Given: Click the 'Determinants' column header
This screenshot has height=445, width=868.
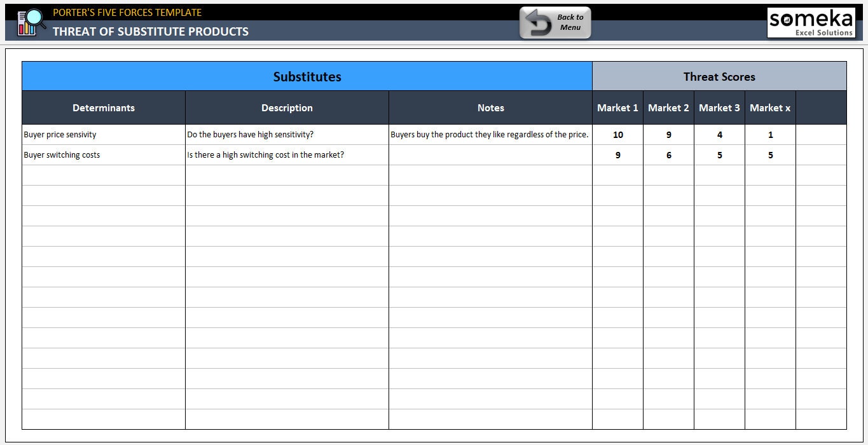Looking at the screenshot, I should click(x=103, y=107).
